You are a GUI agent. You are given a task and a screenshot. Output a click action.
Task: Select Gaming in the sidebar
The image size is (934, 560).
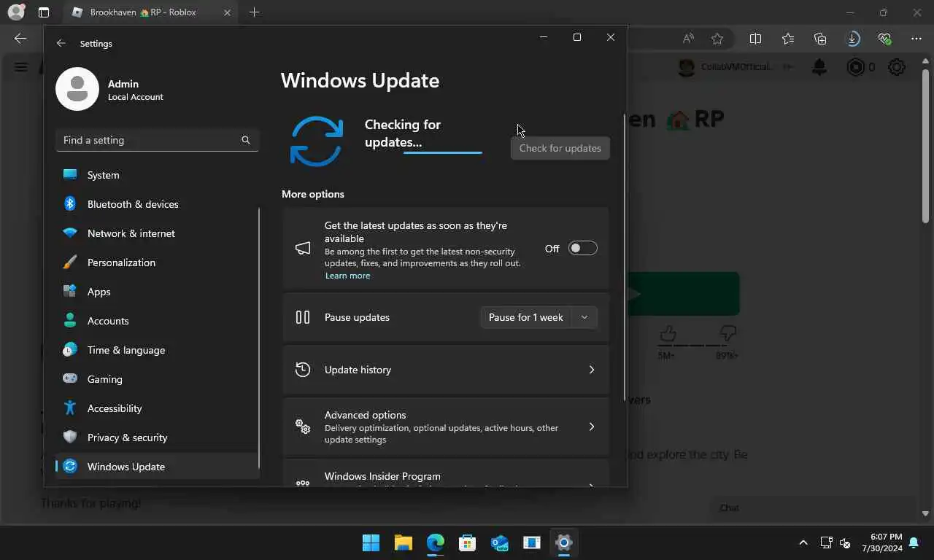tap(157, 379)
